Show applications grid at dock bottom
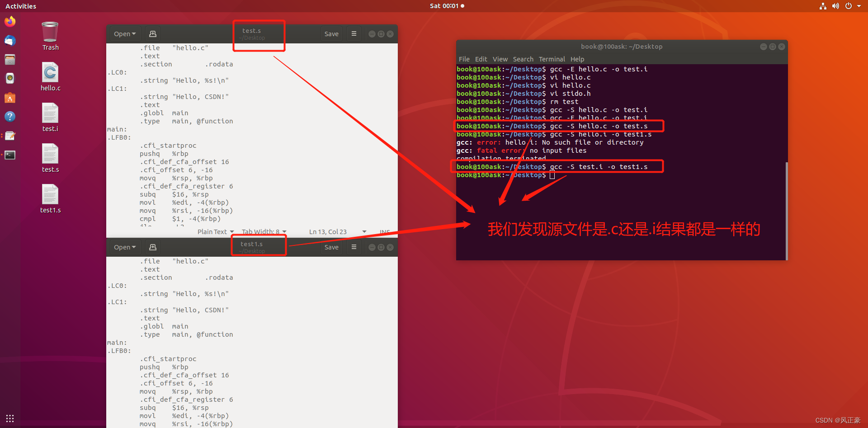The height and width of the screenshot is (428, 868). [10, 418]
